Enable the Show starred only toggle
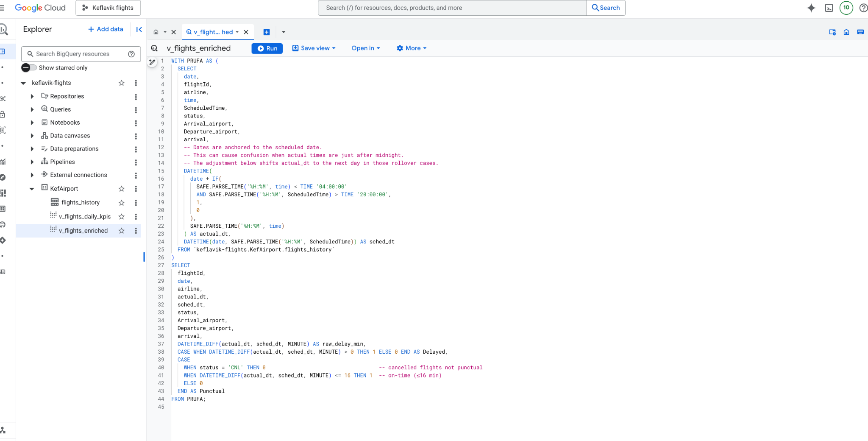 click(x=28, y=67)
